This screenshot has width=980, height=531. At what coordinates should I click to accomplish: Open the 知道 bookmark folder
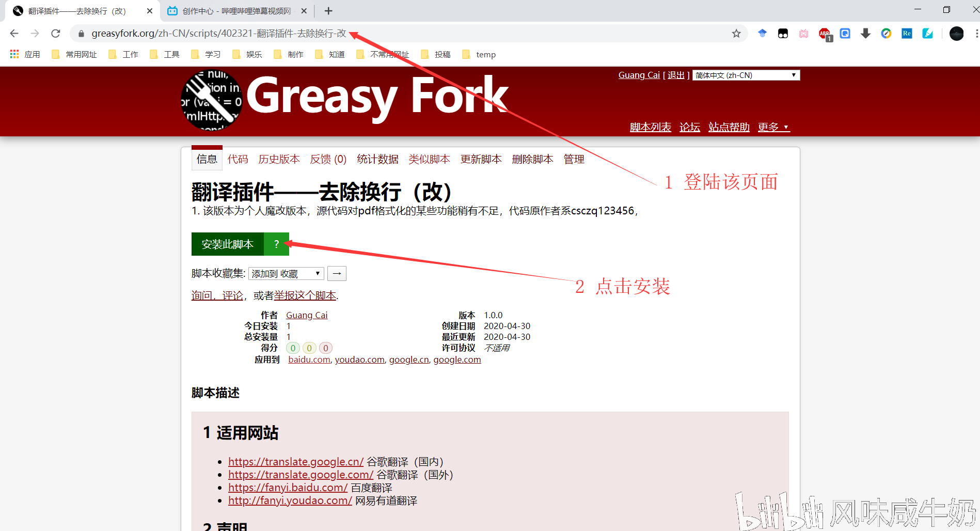[x=330, y=54]
